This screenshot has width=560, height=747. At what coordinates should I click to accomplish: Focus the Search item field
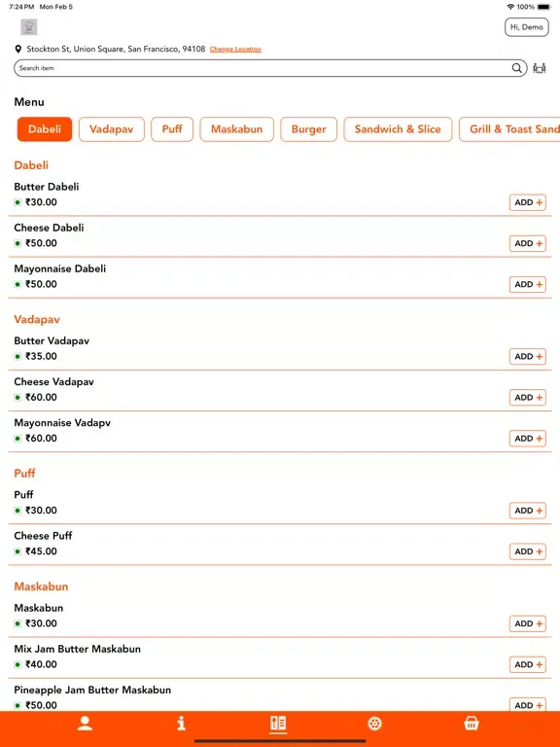point(270,68)
